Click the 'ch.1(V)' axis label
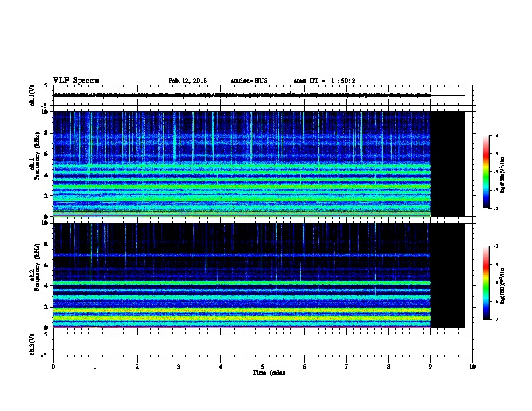This screenshot has height=411, width=532. point(32,95)
